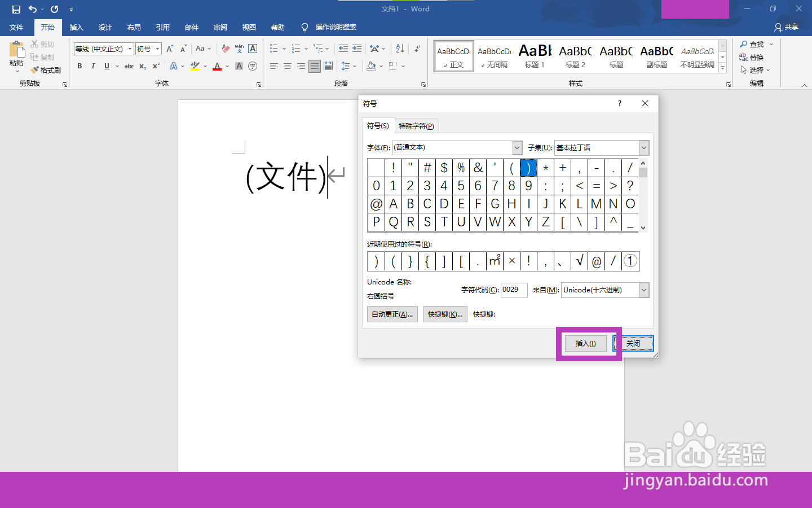Undo the last action

pyautogui.click(x=33, y=9)
